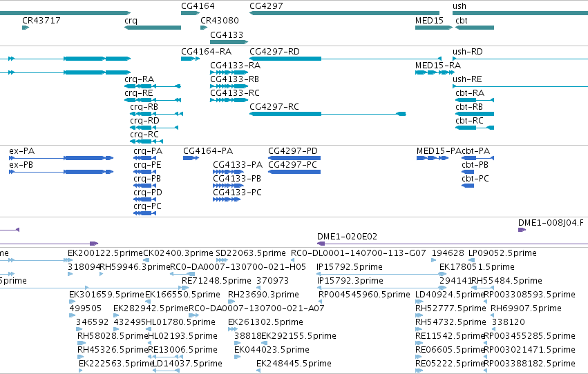
Task: Select the cbt gene label
Action: point(462,21)
